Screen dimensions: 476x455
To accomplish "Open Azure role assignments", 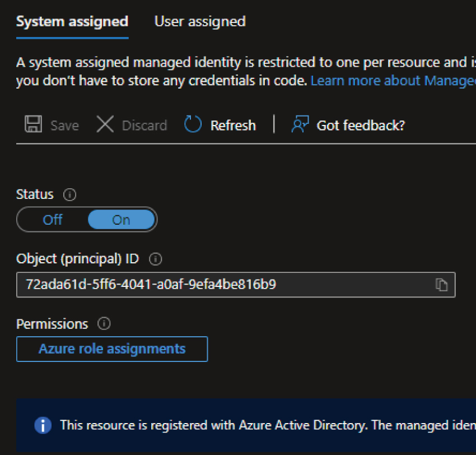I will [112, 349].
